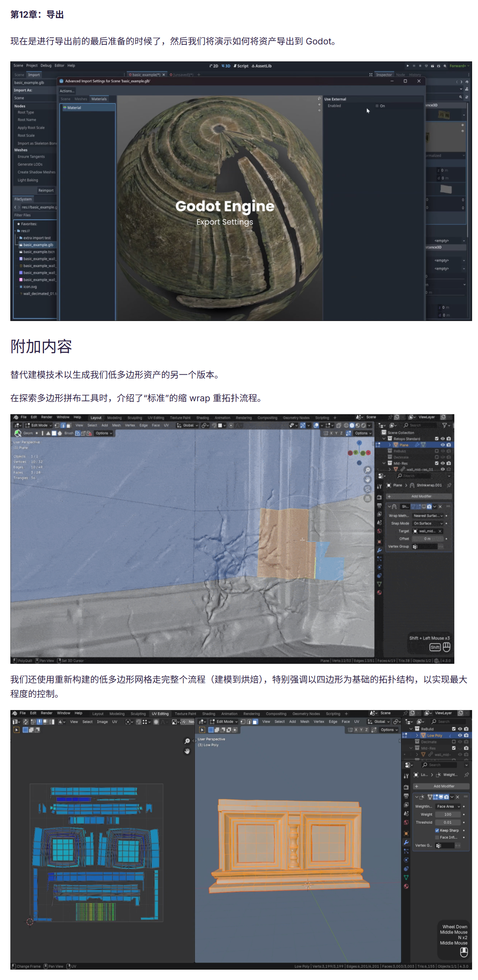
Task: Open the viewport Options button in the UV Editing Blender screenshot
Action: (389, 730)
